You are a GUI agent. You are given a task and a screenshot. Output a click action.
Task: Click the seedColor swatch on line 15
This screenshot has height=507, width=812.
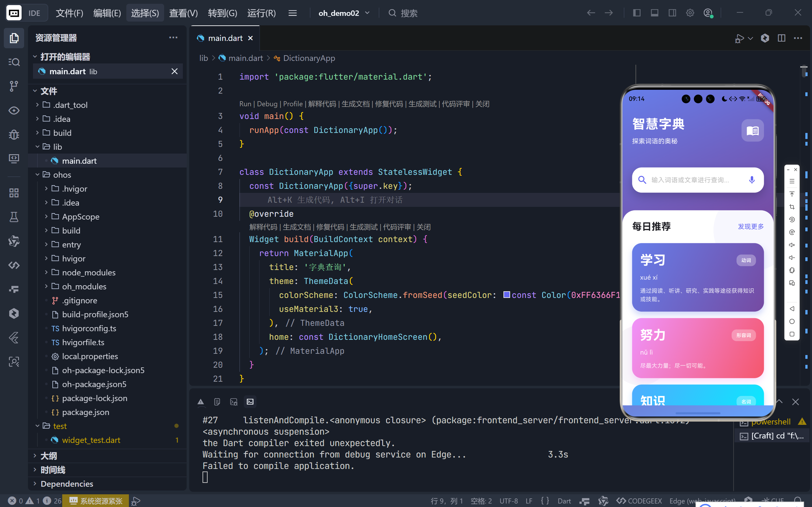(x=506, y=295)
